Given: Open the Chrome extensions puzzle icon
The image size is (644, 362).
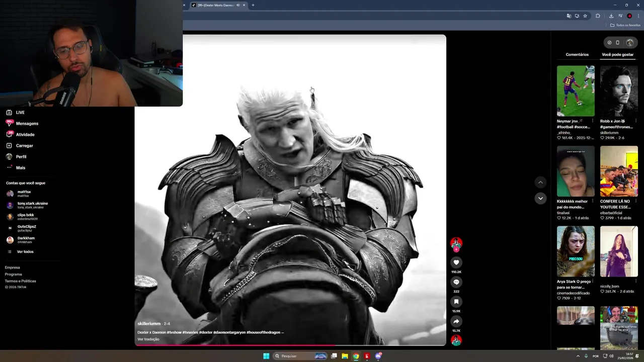Looking at the screenshot, I should pyautogui.click(x=598, y=16).
